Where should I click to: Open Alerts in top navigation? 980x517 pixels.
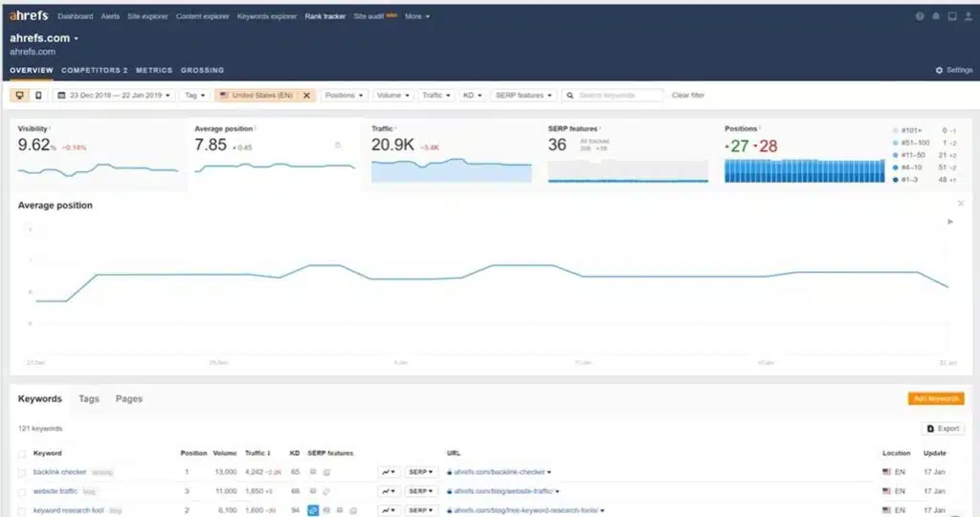[x=110, y=16]
